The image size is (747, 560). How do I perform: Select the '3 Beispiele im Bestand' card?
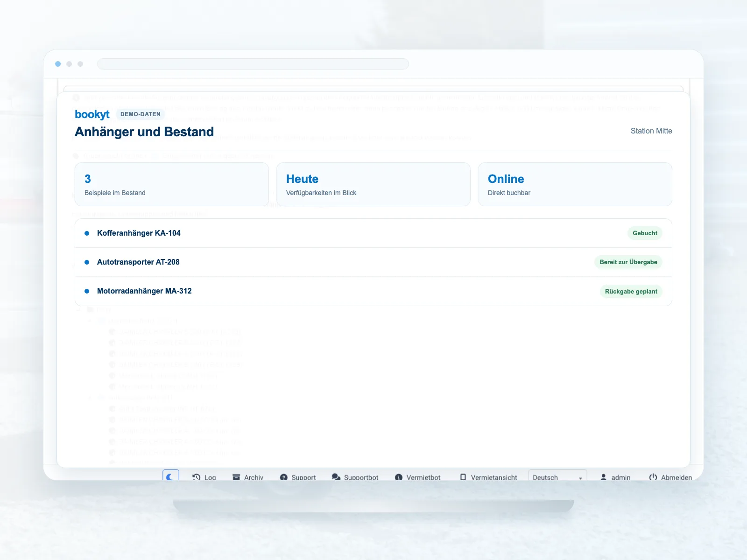[172, 184]
